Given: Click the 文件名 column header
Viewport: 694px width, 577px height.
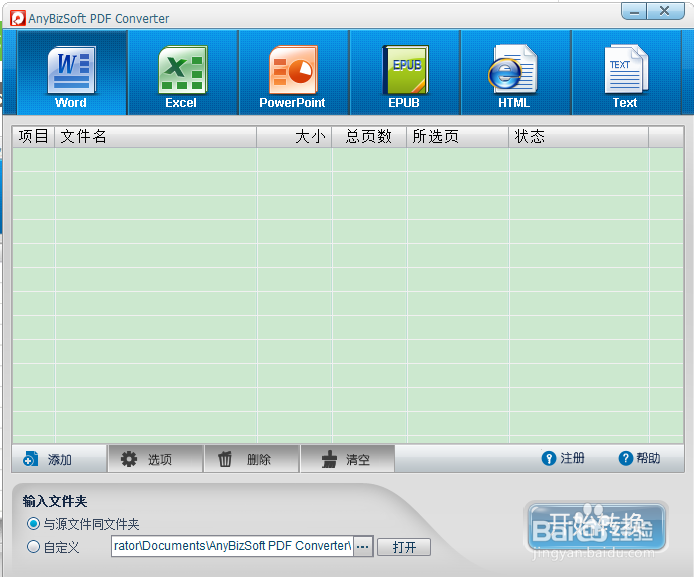Looking at the screenshot, I should [x=156, y=136].
